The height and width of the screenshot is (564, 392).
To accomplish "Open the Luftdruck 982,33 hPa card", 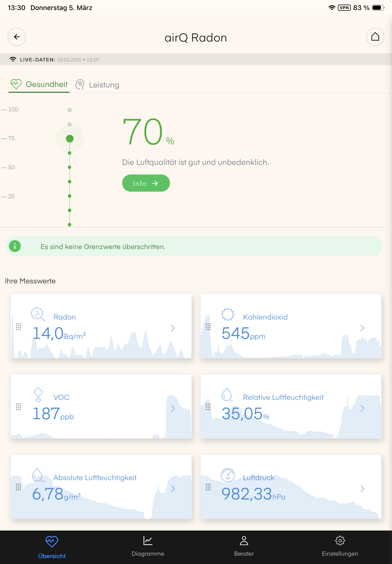I will tap(291, 487).
